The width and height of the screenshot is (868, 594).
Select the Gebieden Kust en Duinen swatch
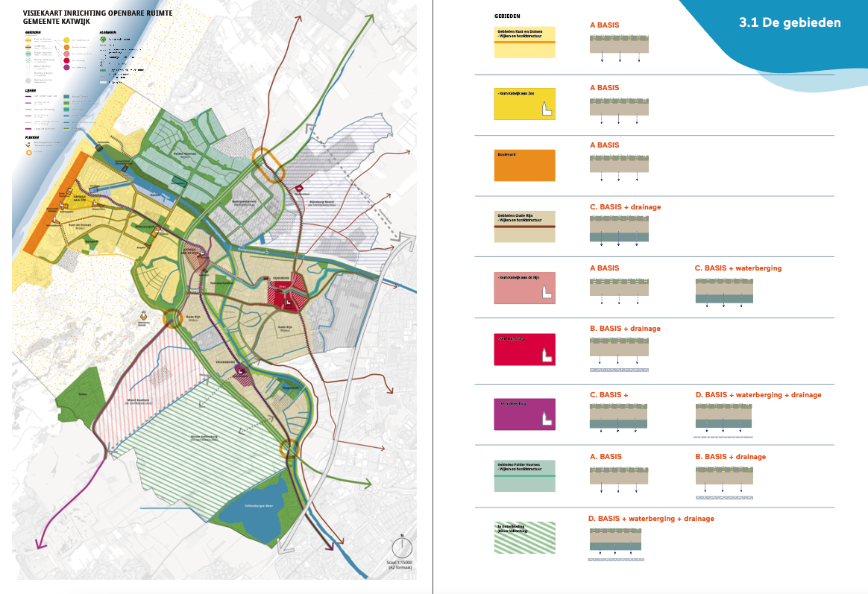tap(524, 42)
